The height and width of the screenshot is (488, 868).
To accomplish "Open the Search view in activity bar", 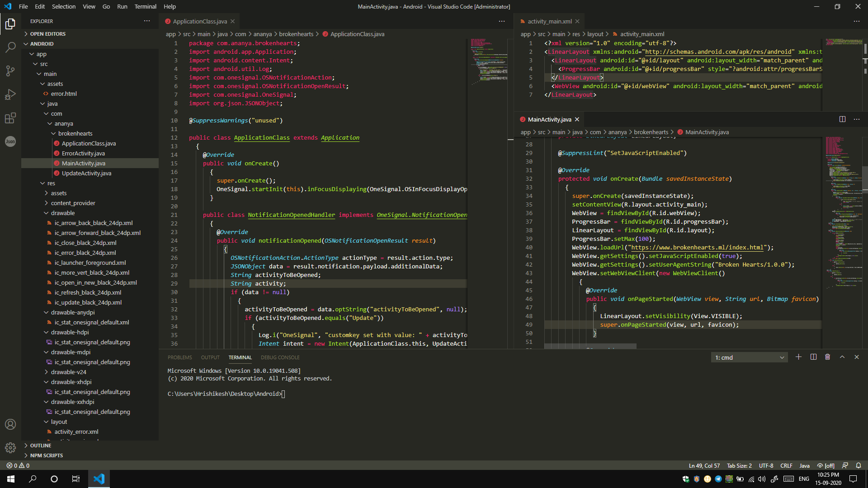I will [x=10, y=47].
